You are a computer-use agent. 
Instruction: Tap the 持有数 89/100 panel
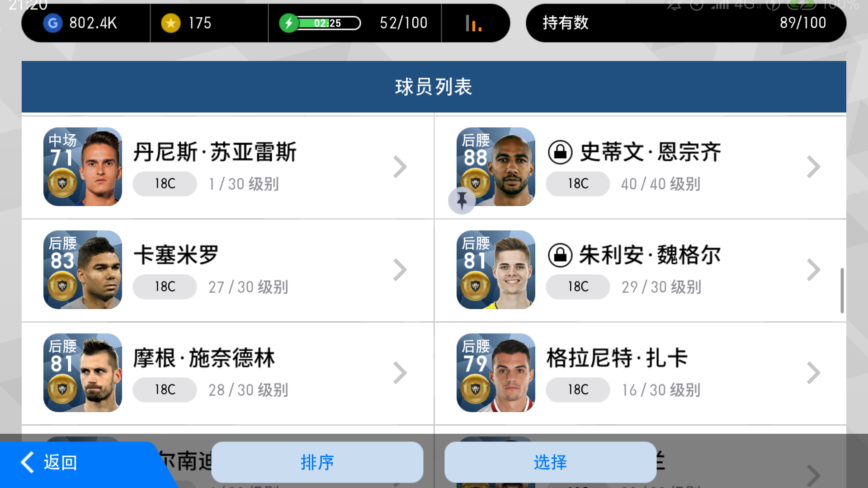(686, 23)
